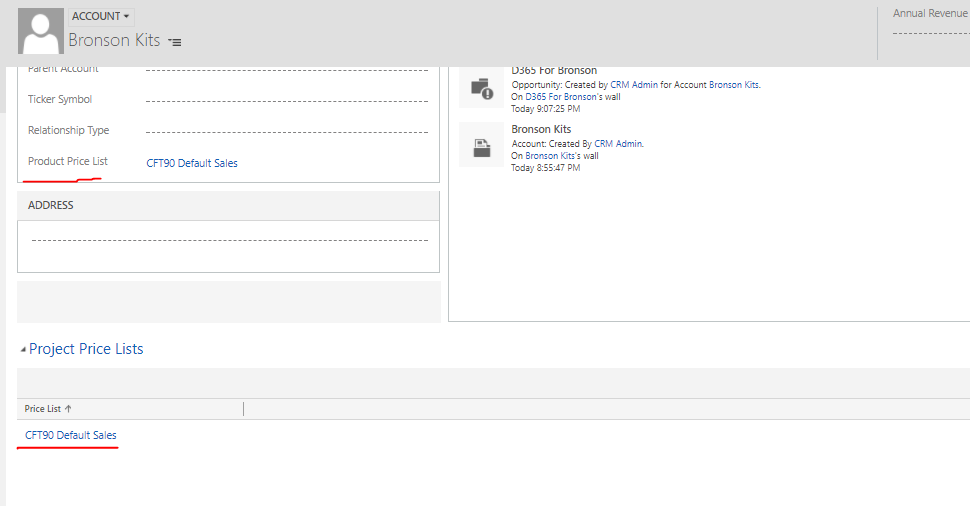Open the record navigation list icon beside Bronson Kits
This screenshot has width=970, height=506.
pos(175,42)
